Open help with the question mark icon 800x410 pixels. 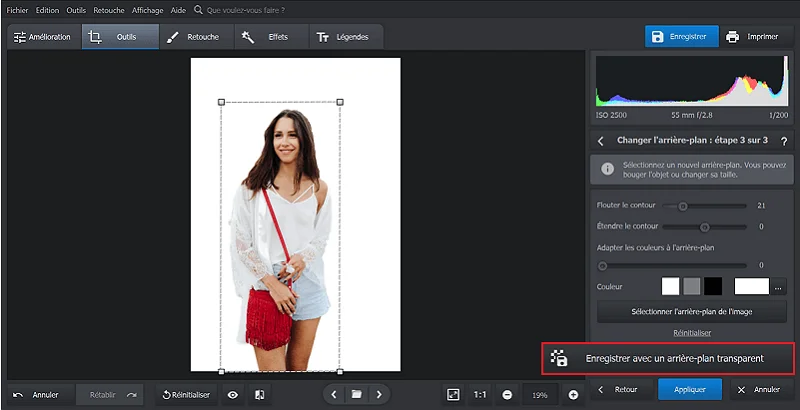(784, 142)
